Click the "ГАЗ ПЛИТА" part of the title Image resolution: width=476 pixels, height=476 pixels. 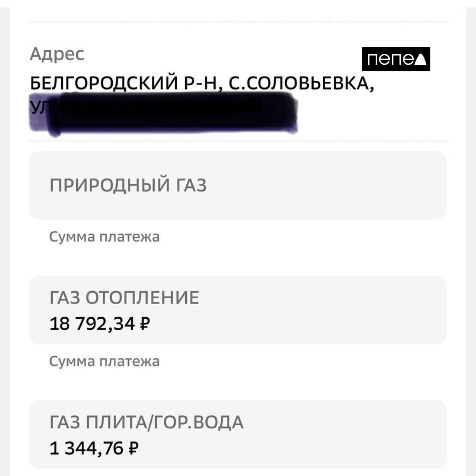[97, 422]
